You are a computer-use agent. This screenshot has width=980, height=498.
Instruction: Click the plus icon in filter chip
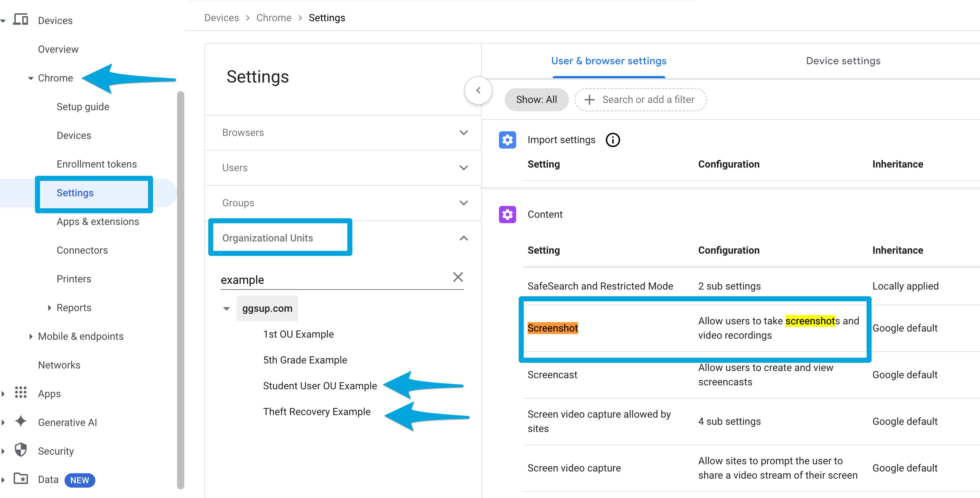click(x=589, y=100)
